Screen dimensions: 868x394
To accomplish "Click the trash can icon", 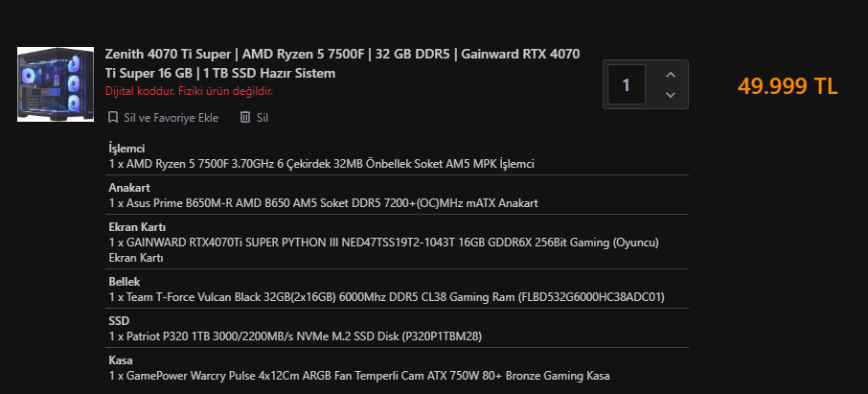I will [x=245, y=117].
